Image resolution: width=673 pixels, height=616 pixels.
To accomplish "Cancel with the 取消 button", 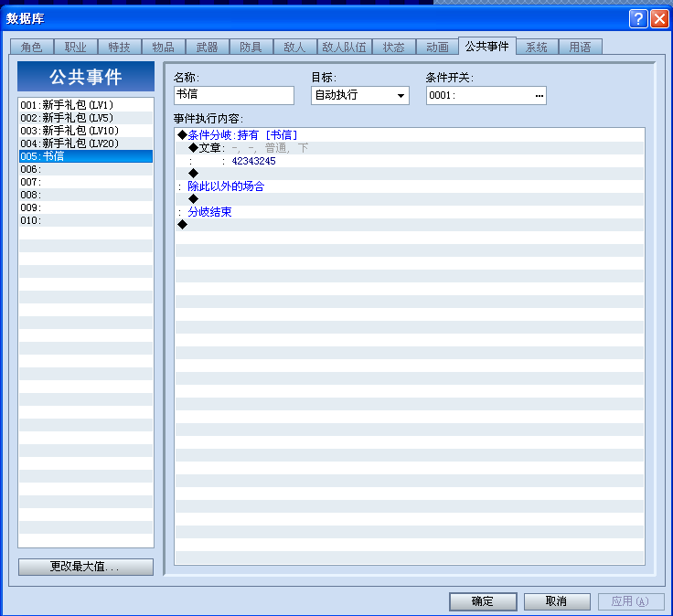I will point(557,601).
